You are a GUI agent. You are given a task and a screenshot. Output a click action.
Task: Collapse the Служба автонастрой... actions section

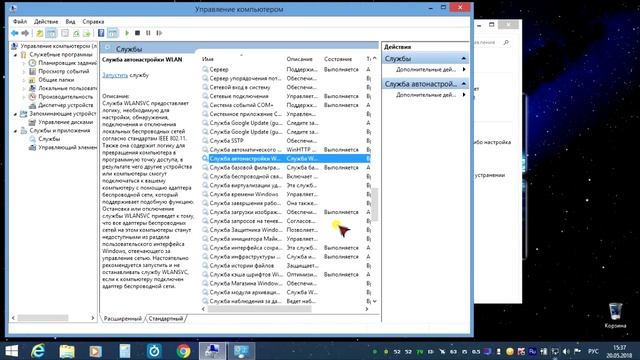tap(464, 84)
